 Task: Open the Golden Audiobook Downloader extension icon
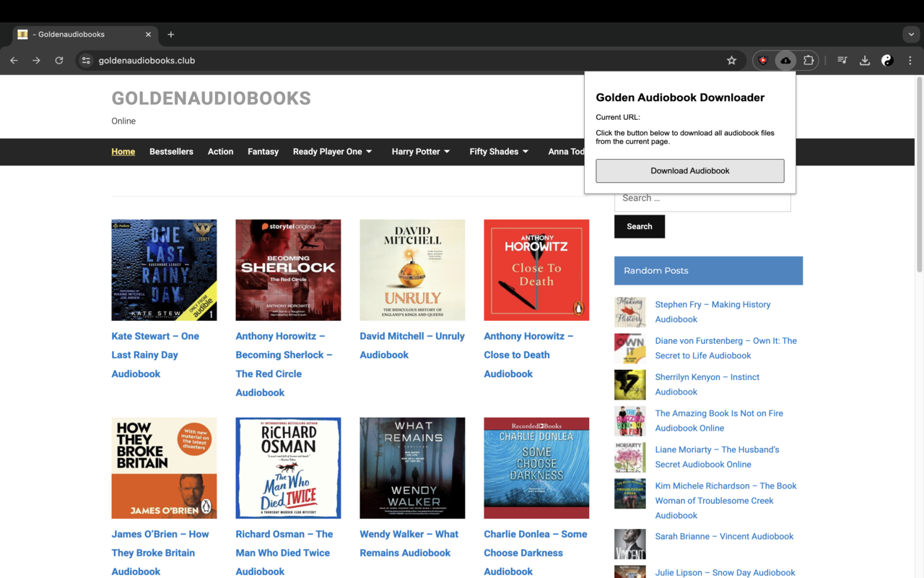[785, 60]
